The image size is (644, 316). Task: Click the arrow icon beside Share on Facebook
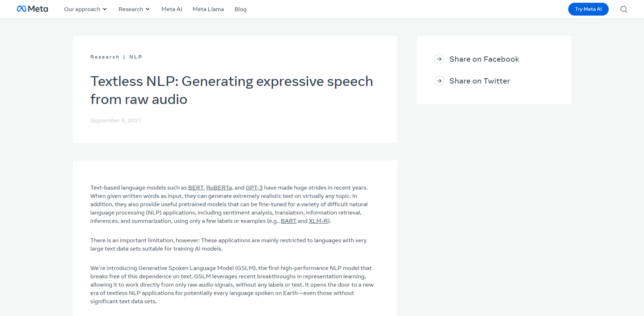tap(439, 59)
